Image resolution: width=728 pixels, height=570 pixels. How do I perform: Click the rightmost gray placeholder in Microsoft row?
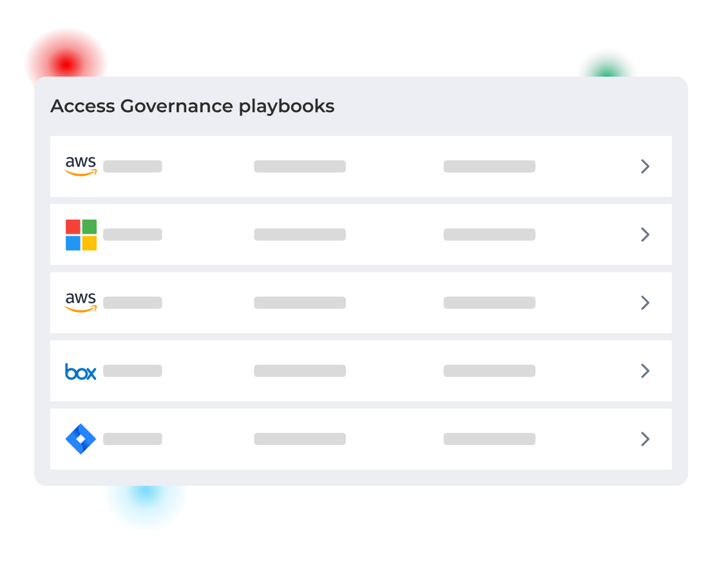pos(489,234)
